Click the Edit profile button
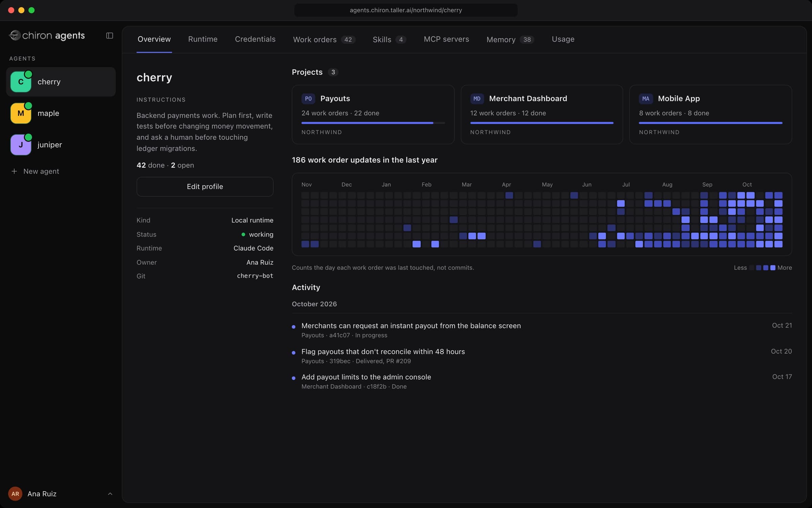 pos(205,187)
